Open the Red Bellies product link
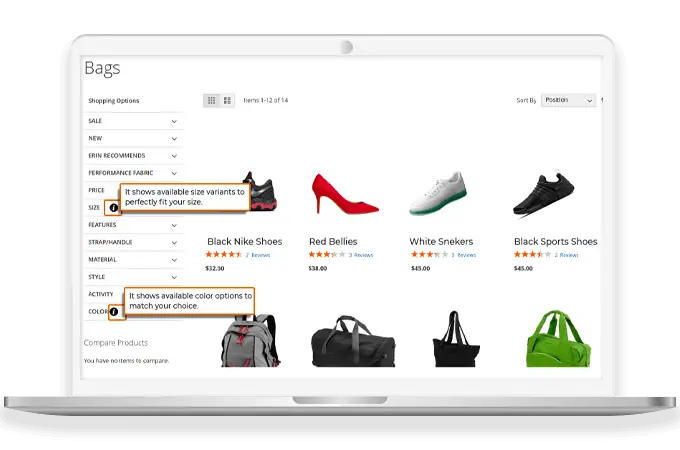 (333, 241)
